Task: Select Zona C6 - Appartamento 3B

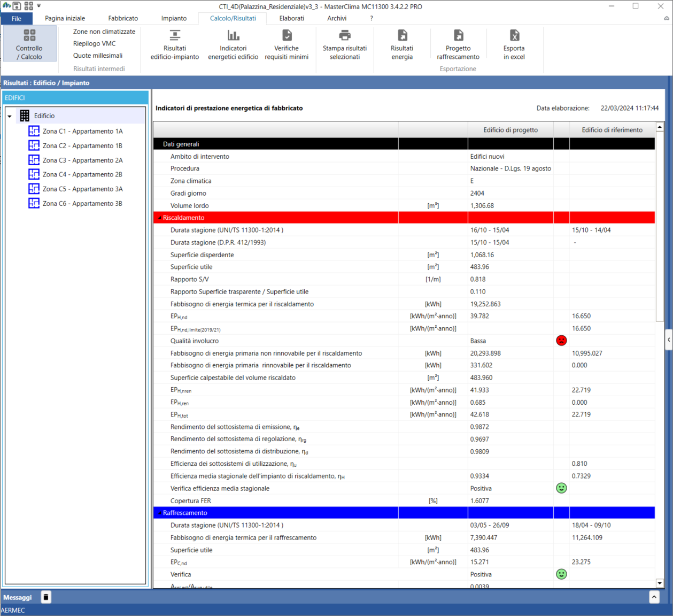Action: (x=83, y=203)
